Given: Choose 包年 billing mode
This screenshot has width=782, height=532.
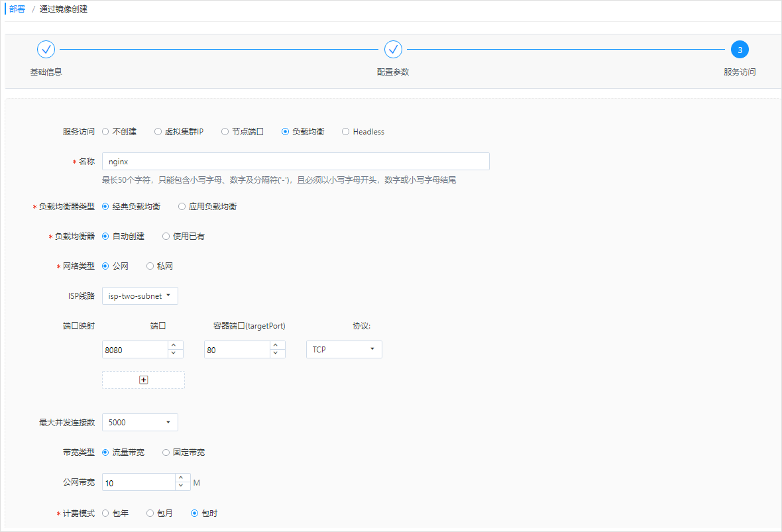Looking at the screenshot, I should click(x=105, y=513).
